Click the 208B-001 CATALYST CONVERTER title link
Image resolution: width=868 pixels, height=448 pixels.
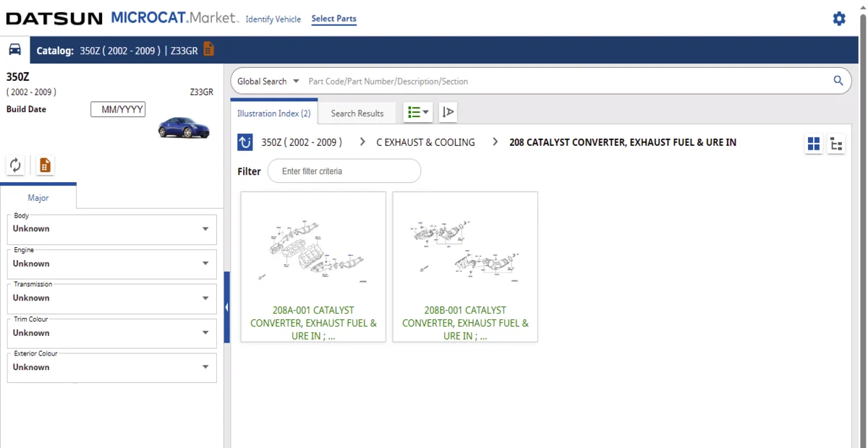click(465, 323)
